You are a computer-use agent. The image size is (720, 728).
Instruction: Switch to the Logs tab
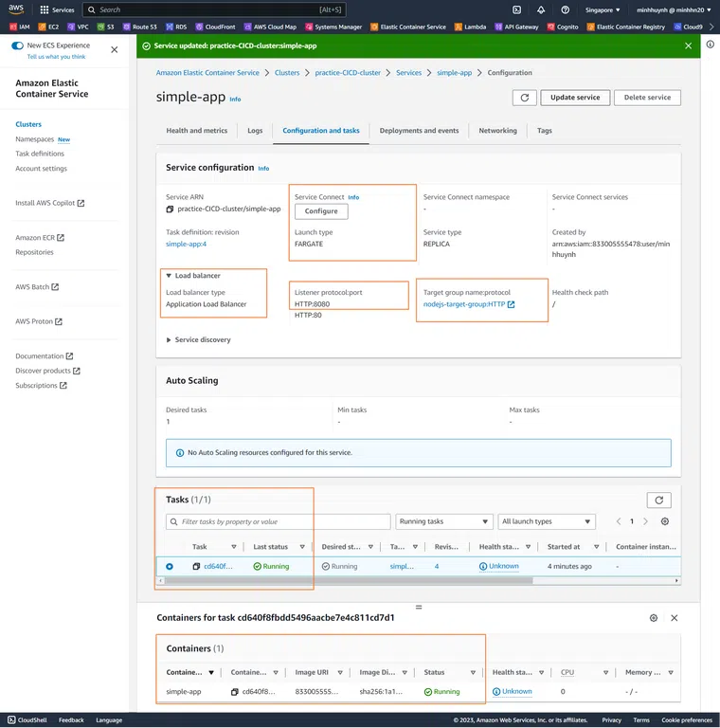(255, 131)
